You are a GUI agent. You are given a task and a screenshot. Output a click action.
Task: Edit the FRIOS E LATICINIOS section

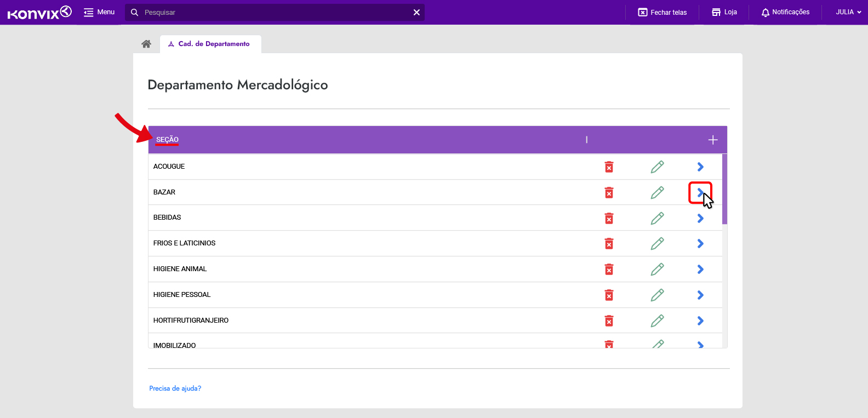[658, 243]
